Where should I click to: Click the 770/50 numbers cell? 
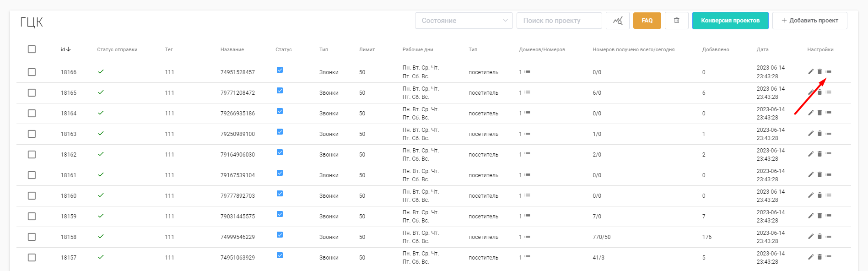(x=601, y=237)
